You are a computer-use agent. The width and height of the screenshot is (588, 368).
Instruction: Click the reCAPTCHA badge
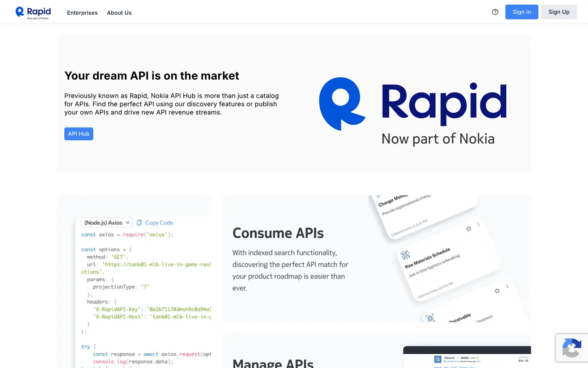coord(572,347)
